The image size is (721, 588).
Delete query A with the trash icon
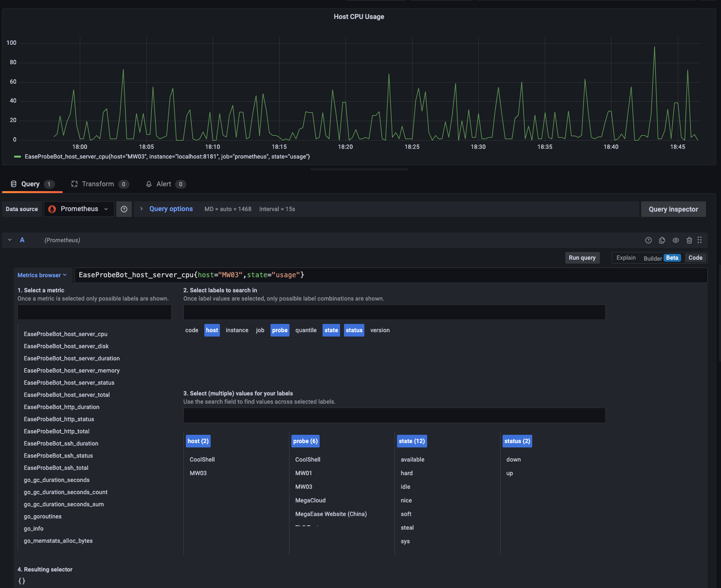(x=689, y=240)
